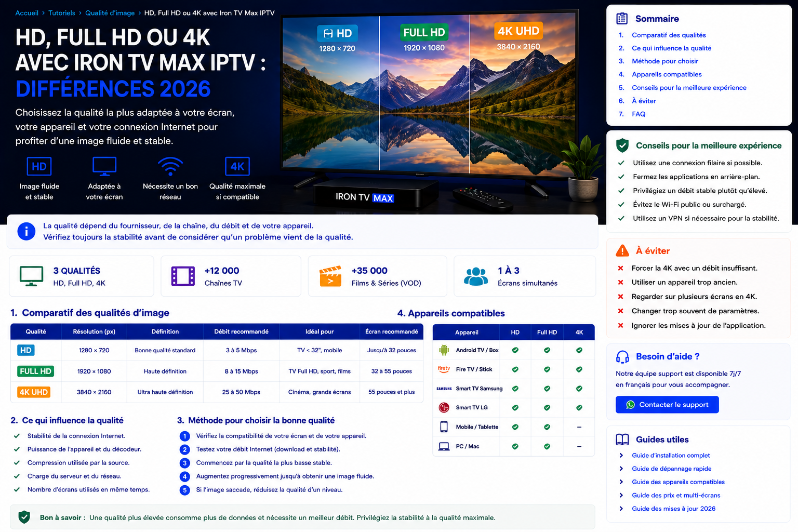Open the Qualité d'image breadcrumb
Image resolution: width=798 pixels, height=532 pixels.
pos(110,13)
